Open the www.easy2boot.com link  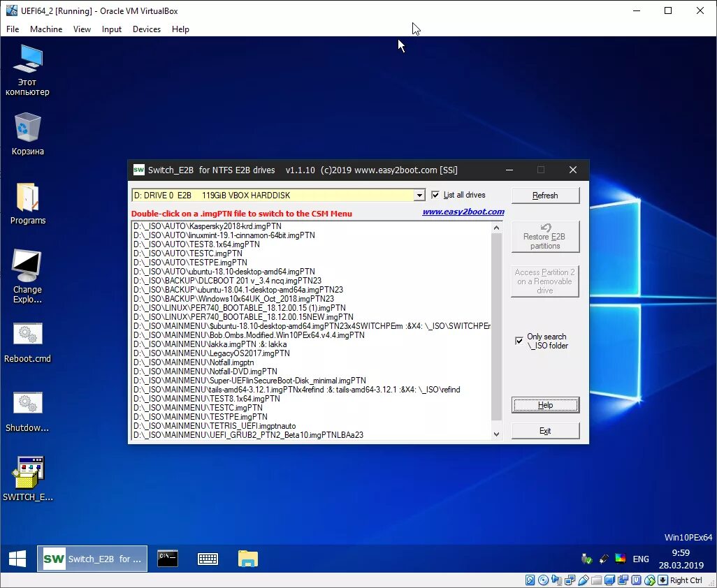coord(463,212)
